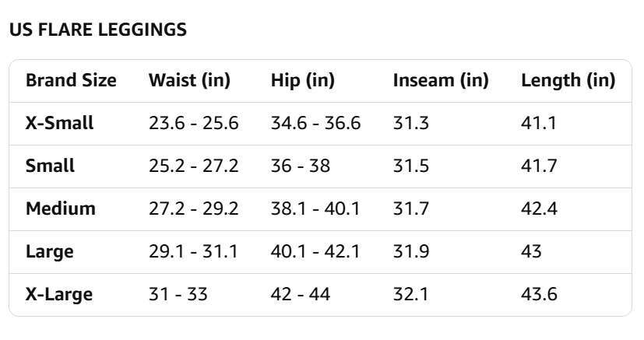Viewport: 644px width, 340px height.
Task: Click the Waist (in) column header
Action: [x=189, y=80]
